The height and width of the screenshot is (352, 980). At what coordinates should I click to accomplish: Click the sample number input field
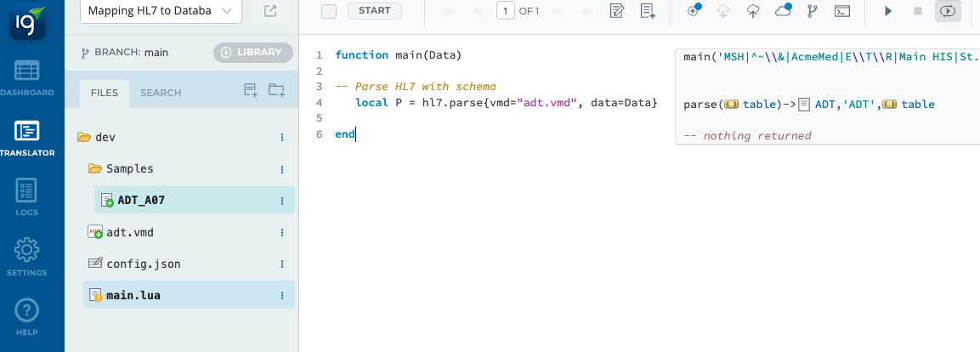coord(505,11)
